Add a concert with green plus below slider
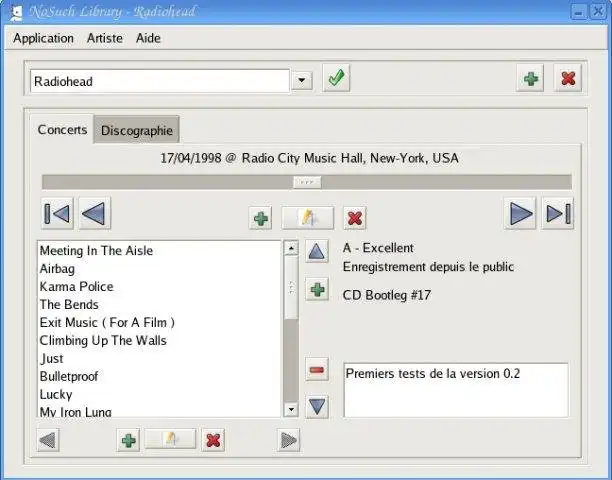612x480 pixels. [260, 218]
